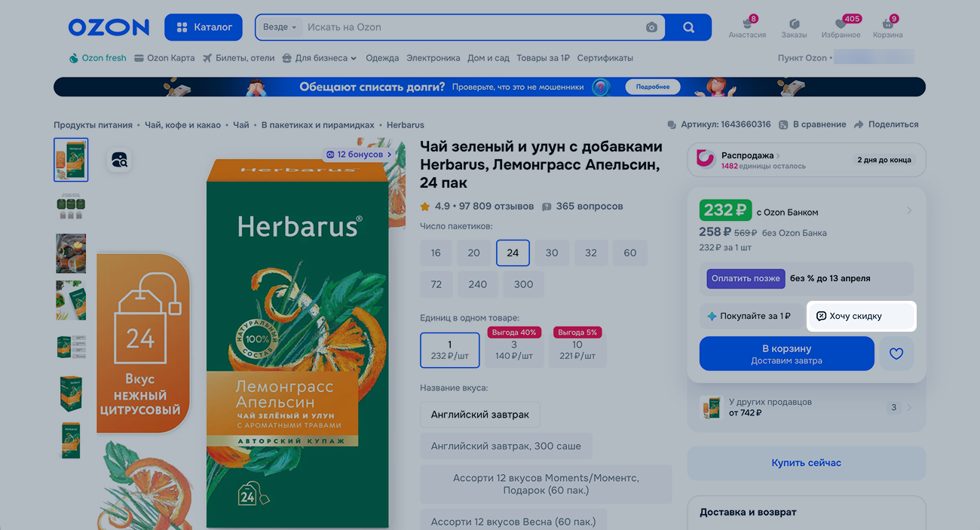Add product to favorites with heart button
Image resolution: width=980 pixels, height=530 pixels.
click(896, 354)
